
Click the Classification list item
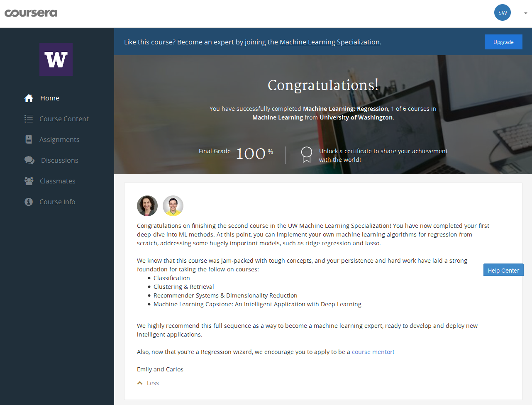(x=172, y=278)
